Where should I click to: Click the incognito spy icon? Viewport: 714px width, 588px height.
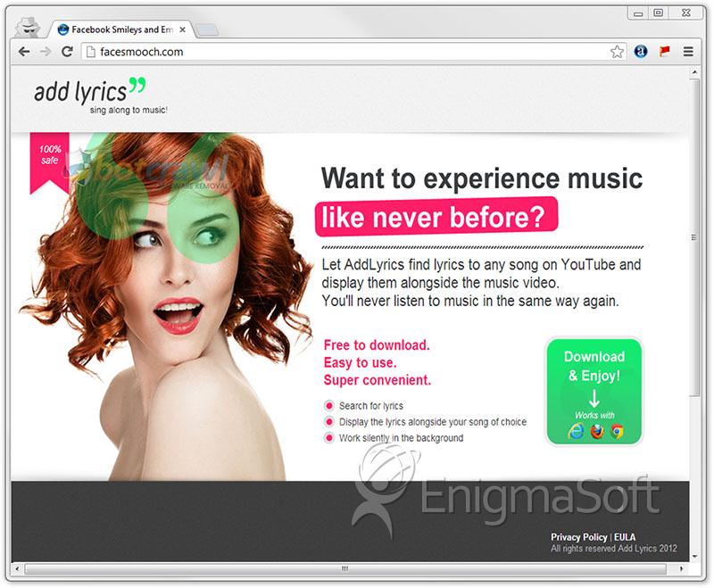(x=27, y=27)
